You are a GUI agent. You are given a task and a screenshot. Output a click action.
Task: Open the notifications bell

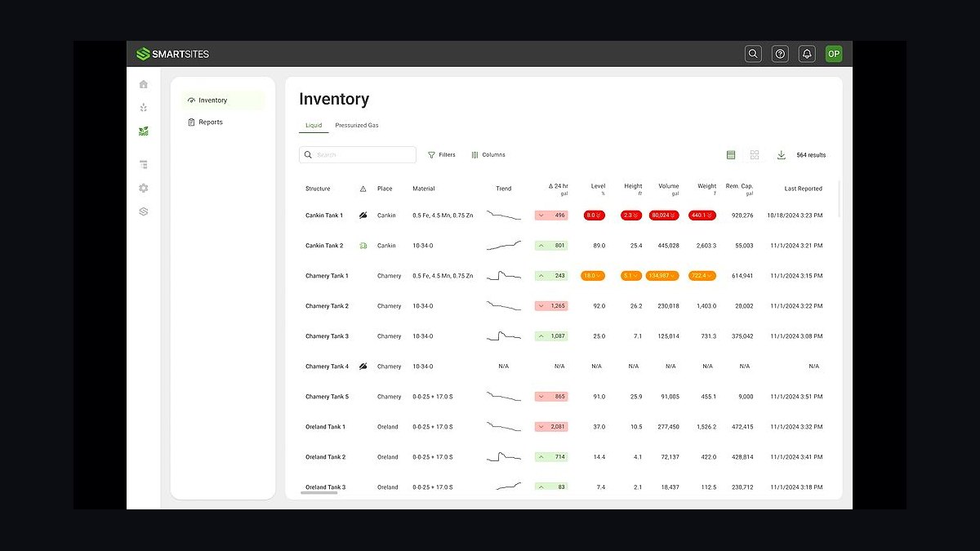pos(807,54)
